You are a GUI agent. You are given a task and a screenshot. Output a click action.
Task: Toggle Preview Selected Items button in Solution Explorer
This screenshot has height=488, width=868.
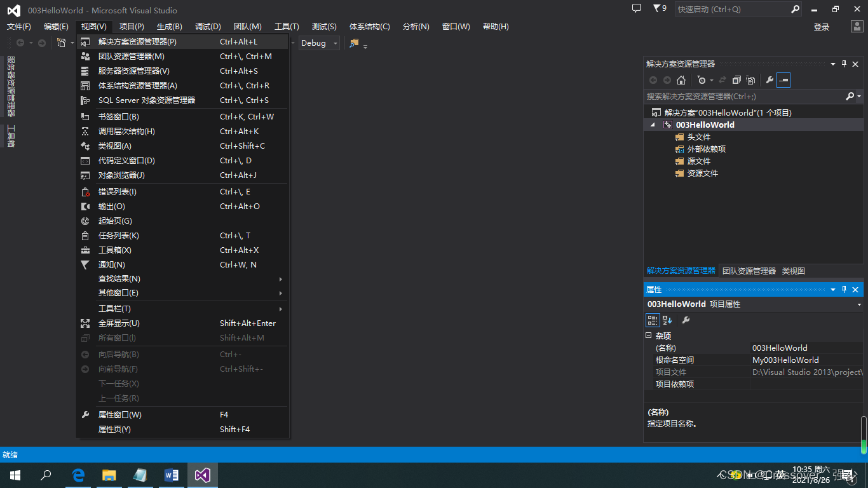tap(783, 80)
